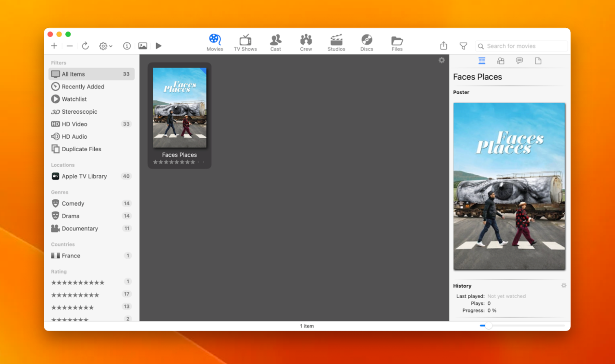Viewport: 615px width, 364px height.
Task: Show the cast and crew inspector tab
Action: [501, 61]
